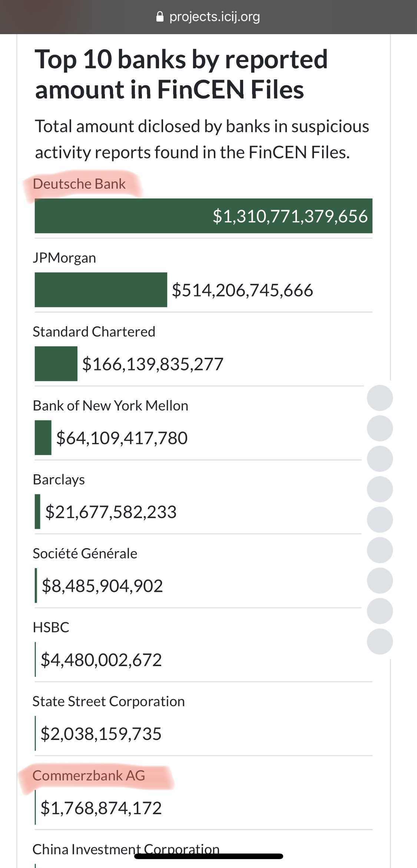Viewport: 417px width, 868px height.
Task: Tap the $8,485,904,902 amount
Action: click(102, 586)
